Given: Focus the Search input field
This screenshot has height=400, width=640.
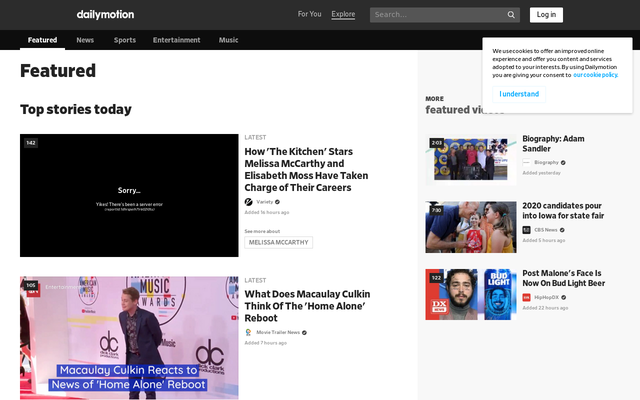Looking at the screenshot, I should point(439,15).
